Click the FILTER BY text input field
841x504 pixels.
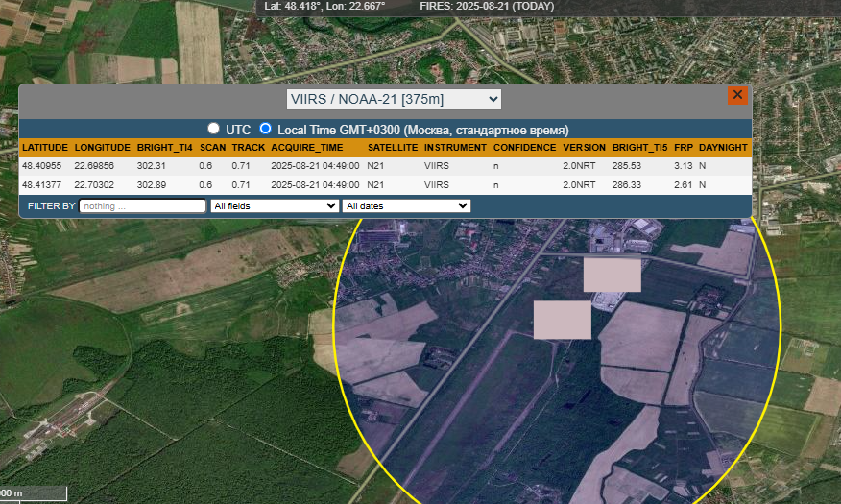143,205
